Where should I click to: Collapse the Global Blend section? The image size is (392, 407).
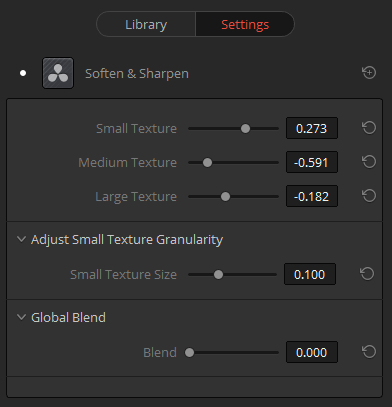[x=21, y=317]
